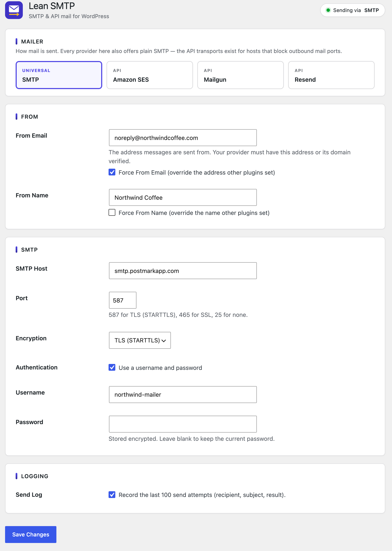Click the Username input field
Image resolution: width=392 pixels, height=551 pixels.
(183, 394)
